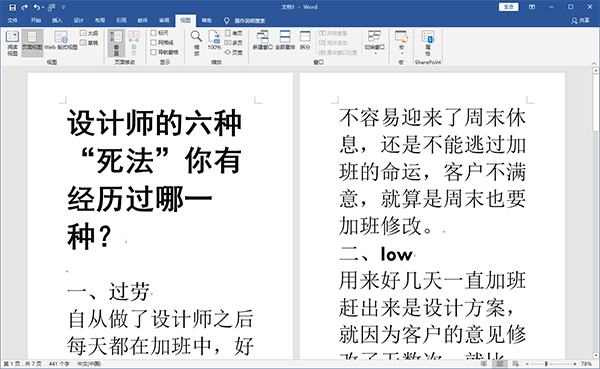Select Web Layout icon in status bar
The height and width of the screenshot is (369, 600).
pyautogui.click(x=516, y=364)
